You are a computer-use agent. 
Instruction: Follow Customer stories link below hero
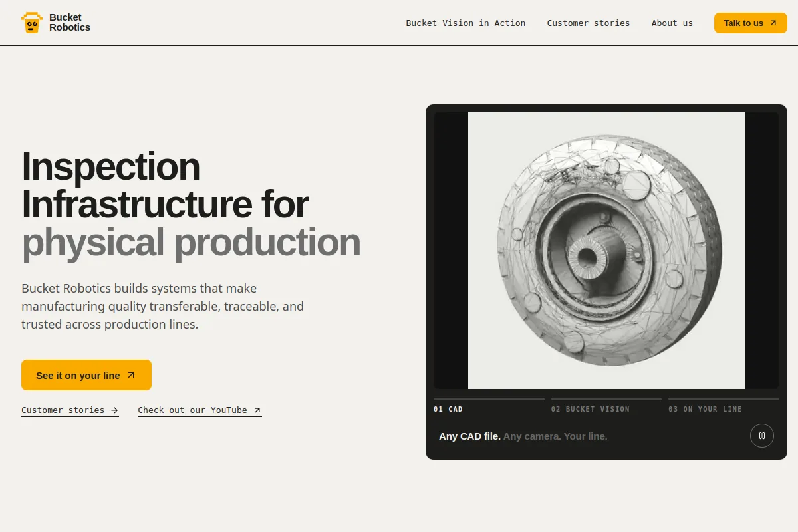[x=70, y=410]
